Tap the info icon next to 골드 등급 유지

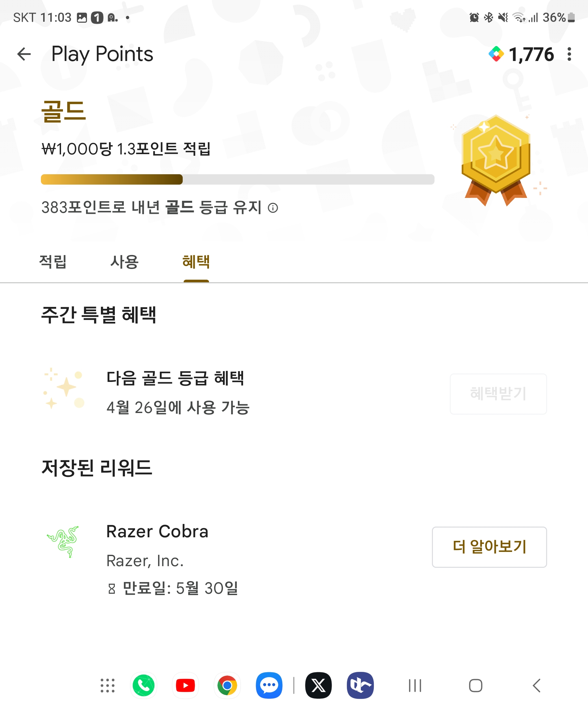(x=273, y=208)
